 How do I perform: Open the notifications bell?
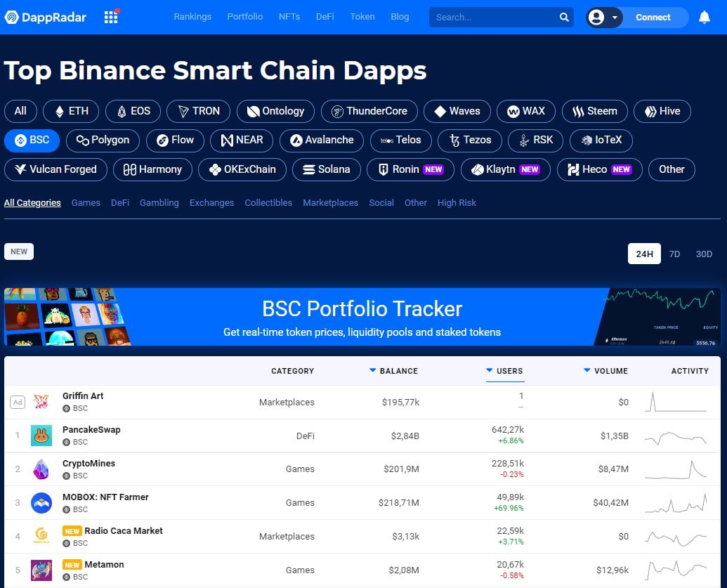click(x=705, y=17)
